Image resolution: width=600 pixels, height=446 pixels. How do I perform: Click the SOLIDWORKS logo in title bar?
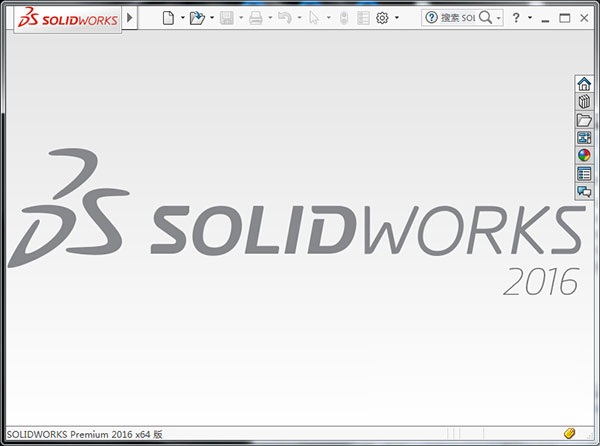click(x=62, y=18)
